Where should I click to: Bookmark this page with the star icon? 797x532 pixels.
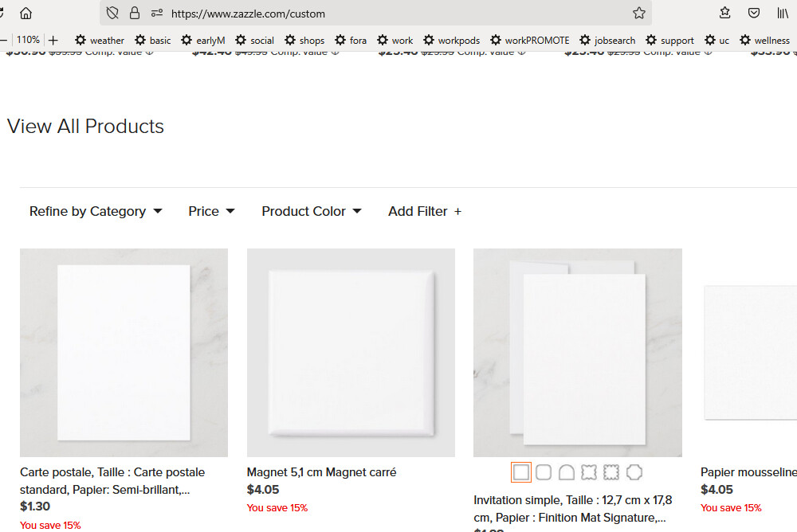click(x=639, y=14)
